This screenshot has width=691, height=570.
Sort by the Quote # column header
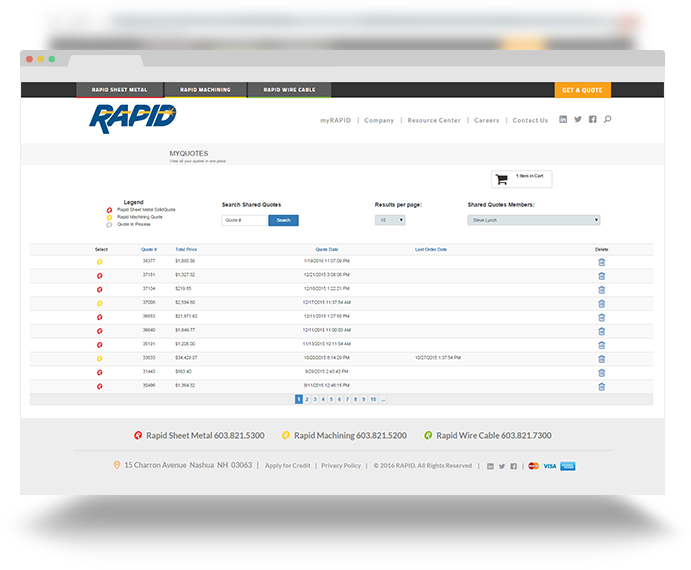[x=149, y=250]
